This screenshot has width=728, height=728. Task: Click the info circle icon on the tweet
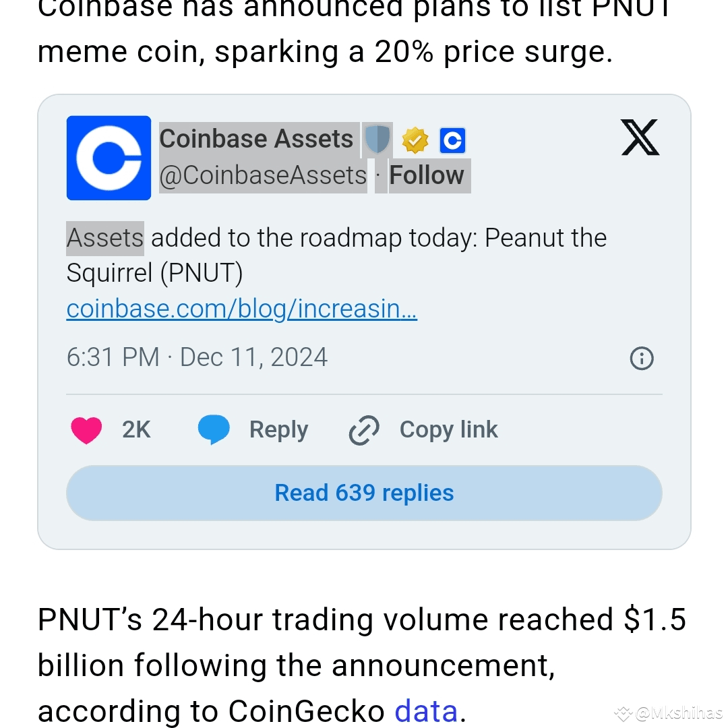tap(641, 359)
